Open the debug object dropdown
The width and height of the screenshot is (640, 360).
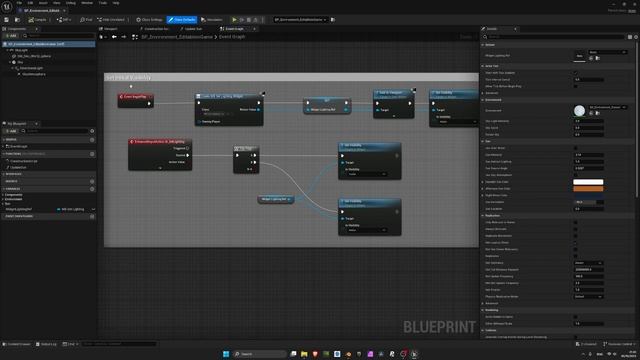point(300,20)
